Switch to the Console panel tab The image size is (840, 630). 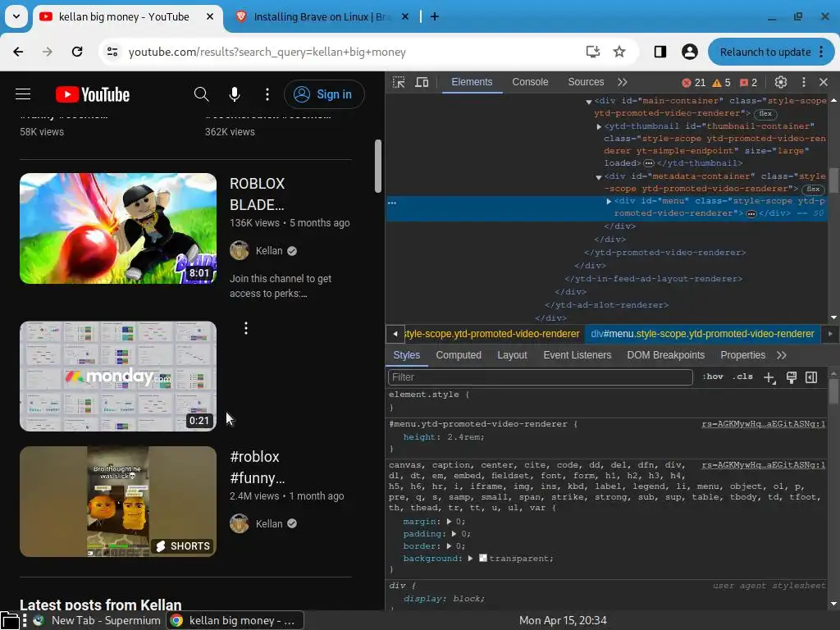[530, 82]
